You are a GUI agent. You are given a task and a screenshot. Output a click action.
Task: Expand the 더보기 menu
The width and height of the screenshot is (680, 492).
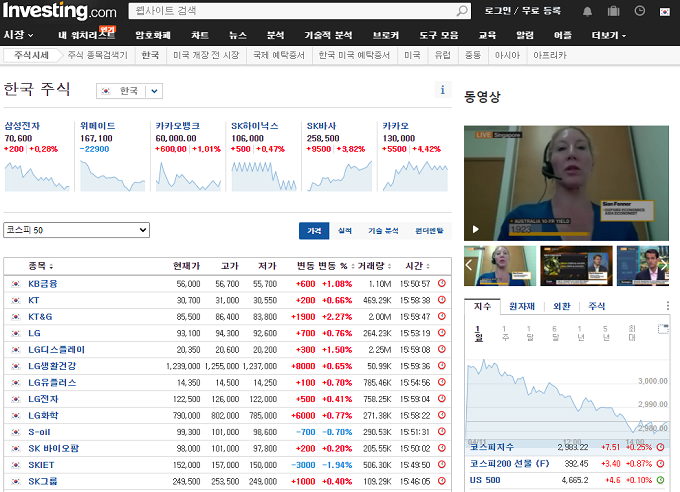pyautogui.click(x=609, y=35)
